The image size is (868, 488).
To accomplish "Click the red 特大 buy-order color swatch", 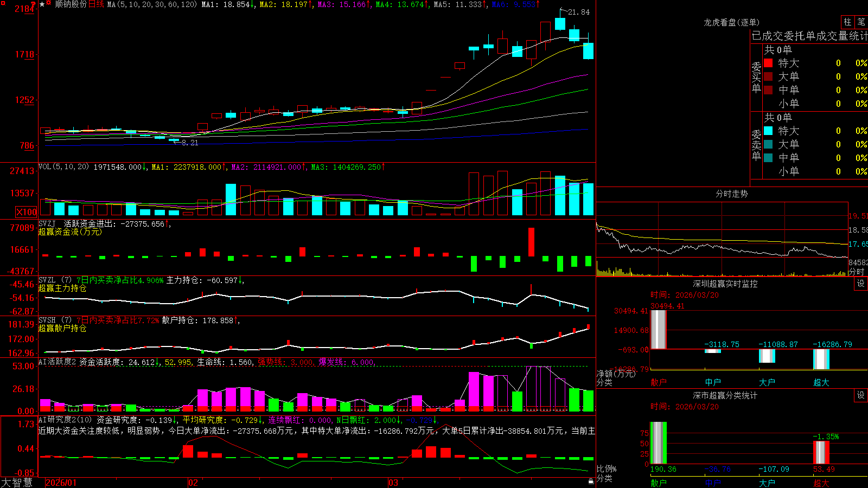I will click(768, 63).
